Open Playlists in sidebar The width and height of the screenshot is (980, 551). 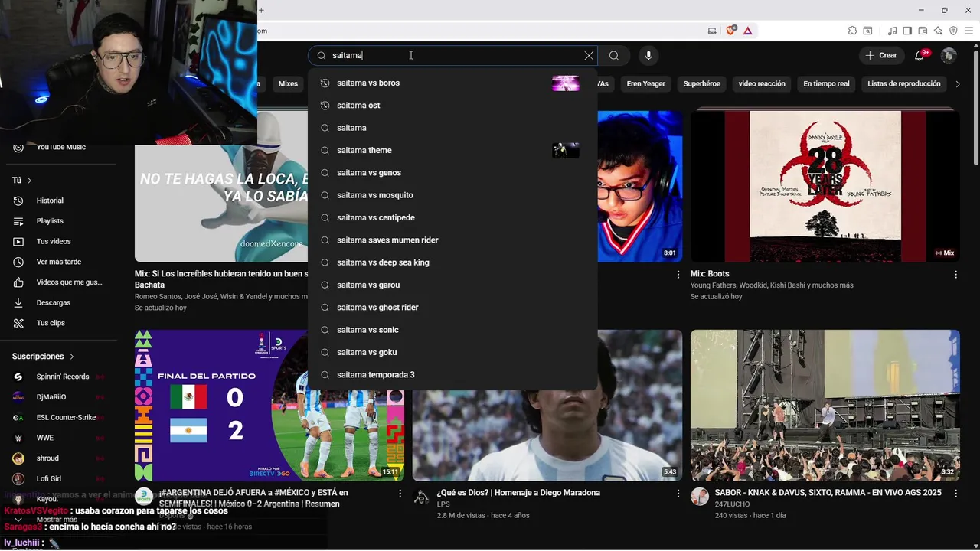[x=60, y=221]
